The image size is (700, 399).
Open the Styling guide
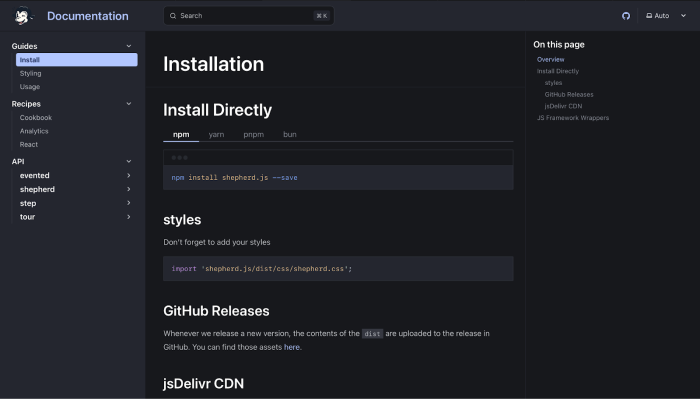tap(30, 73)
